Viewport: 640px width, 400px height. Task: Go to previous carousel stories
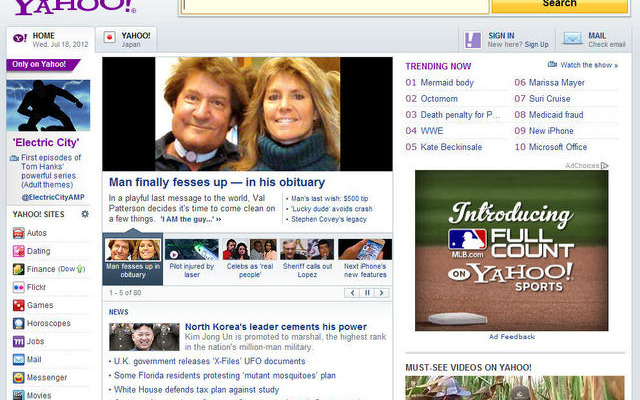click(x=352, y=293)
